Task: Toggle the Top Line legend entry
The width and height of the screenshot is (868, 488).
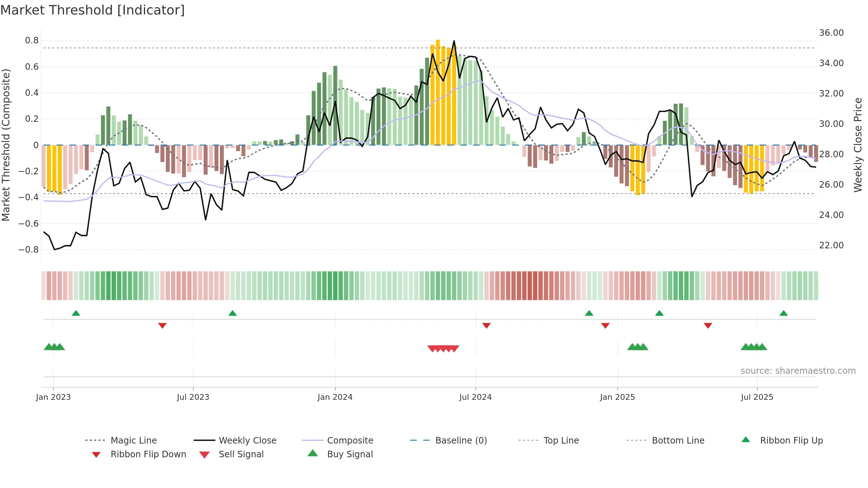Action: click(549, 440)
